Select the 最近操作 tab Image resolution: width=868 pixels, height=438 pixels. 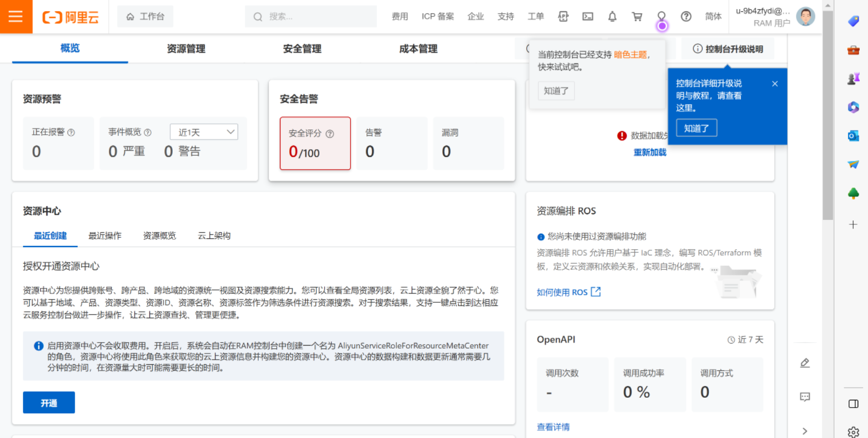pyautogui.click(x=105, y=236)
